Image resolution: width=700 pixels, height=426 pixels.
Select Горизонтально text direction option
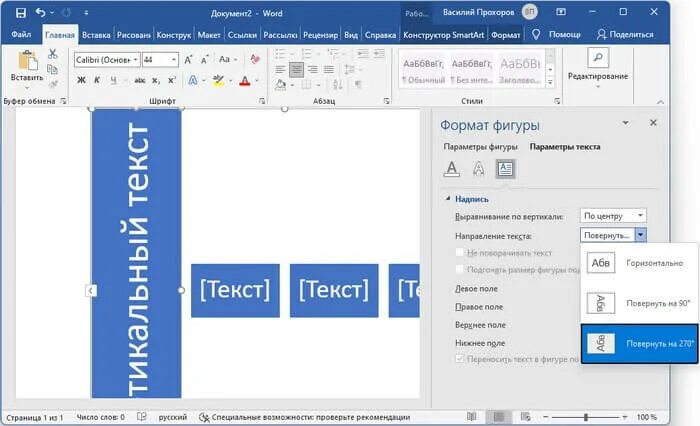tap(639, 263)
